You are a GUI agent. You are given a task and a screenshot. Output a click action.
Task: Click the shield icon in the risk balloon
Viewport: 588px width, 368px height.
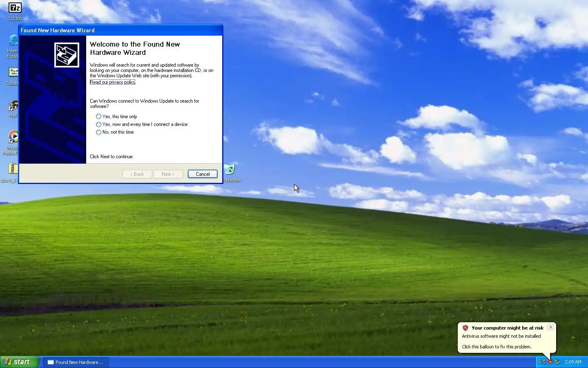pyautogui.click(x=465, y=328)
